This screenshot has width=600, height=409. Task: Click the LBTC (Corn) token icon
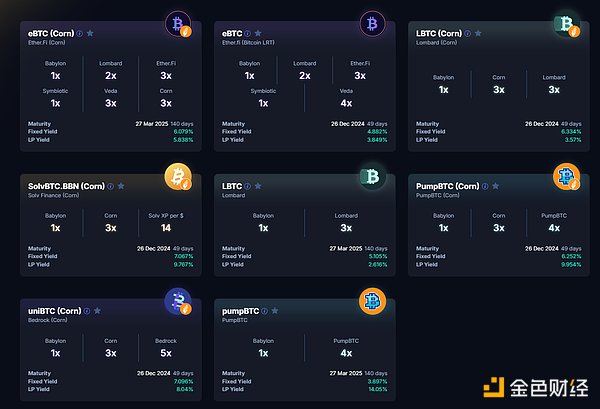click(564, 22)
